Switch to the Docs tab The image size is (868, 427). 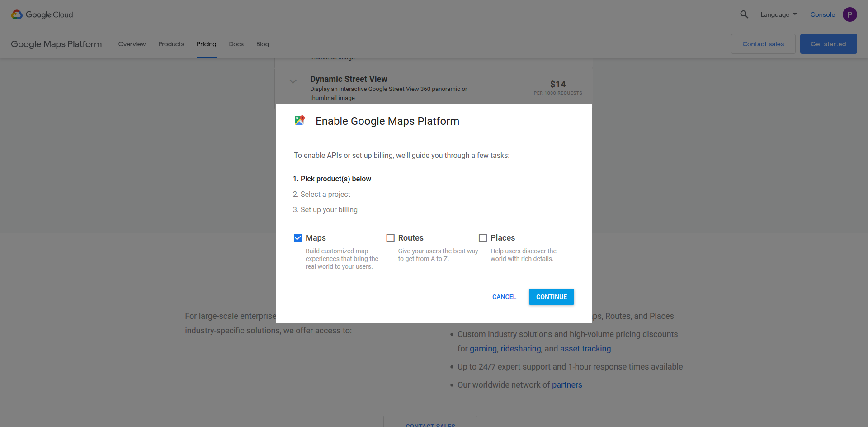coord(236,44)
